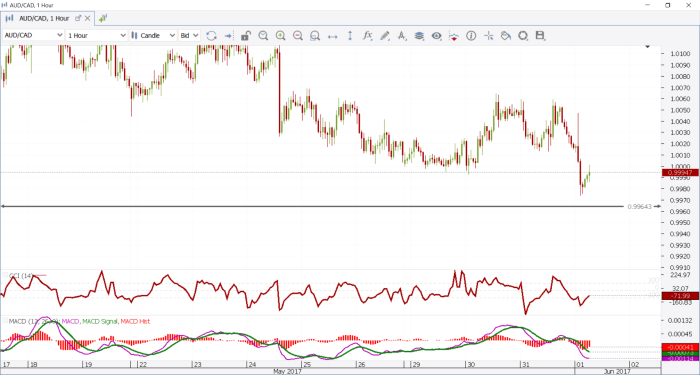The height and width of the screenshot is (375, 700).
Task: Click the refresh chart icon
Action: click(211, 36)
